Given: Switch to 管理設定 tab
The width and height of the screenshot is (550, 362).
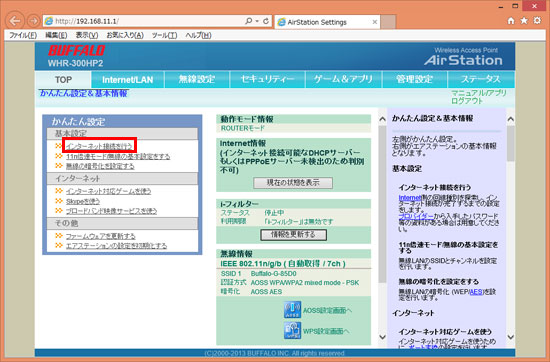Looking at the screenshot, I should [415, 79].
